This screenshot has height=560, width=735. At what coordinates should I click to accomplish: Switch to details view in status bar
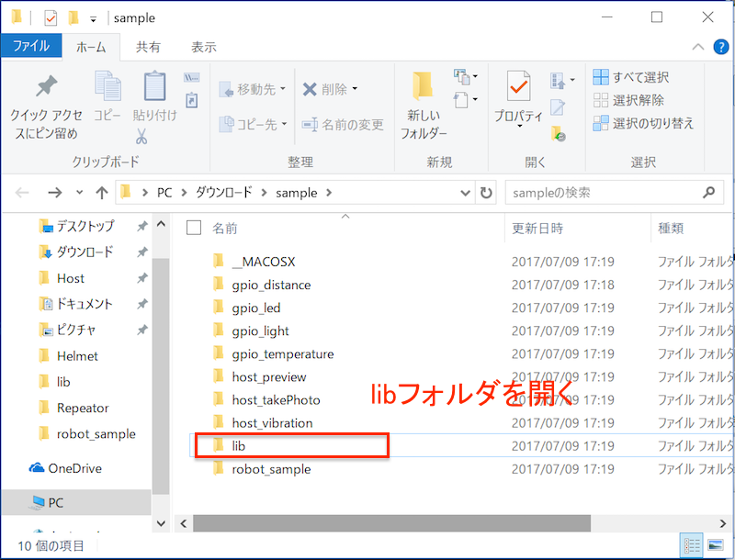[691, 545]
